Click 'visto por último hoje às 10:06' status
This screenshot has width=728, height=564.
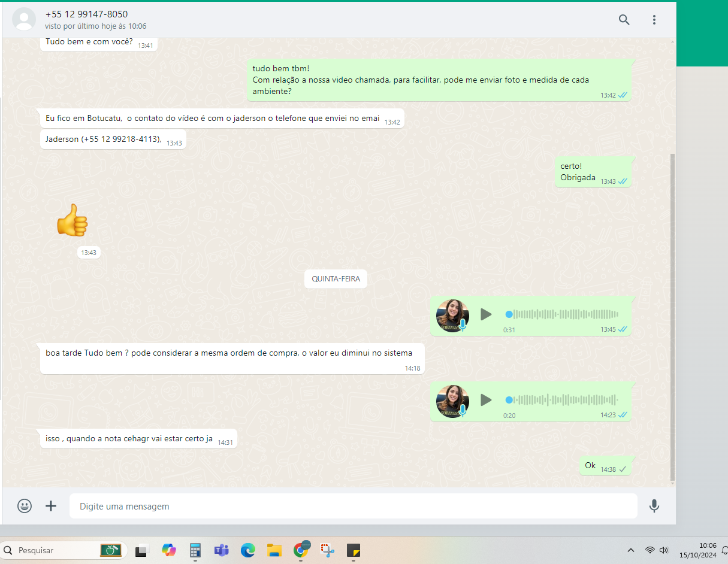(x=95, y=26)
